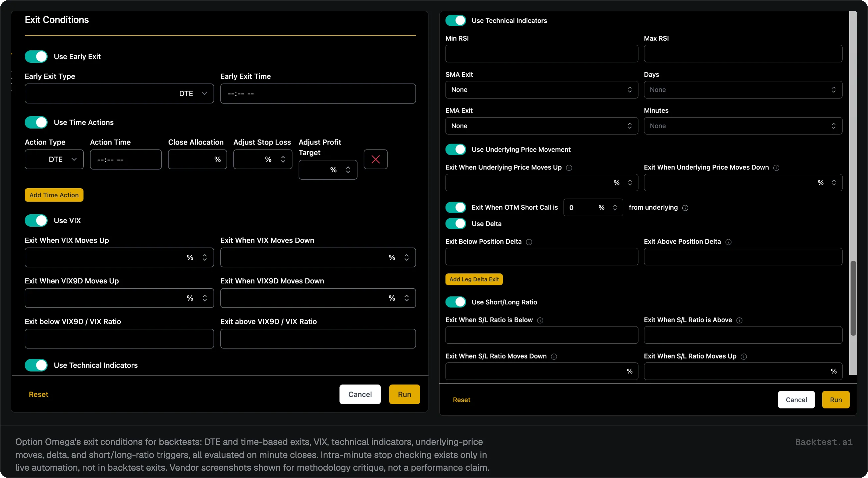
Task: Click Add Time Action button
Action: [x=54, y=195]
